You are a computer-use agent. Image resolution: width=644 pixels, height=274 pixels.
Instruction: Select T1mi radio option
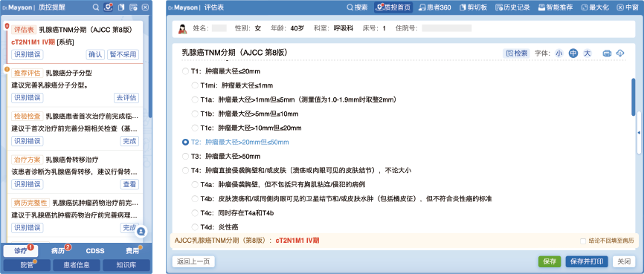(195, 85)
